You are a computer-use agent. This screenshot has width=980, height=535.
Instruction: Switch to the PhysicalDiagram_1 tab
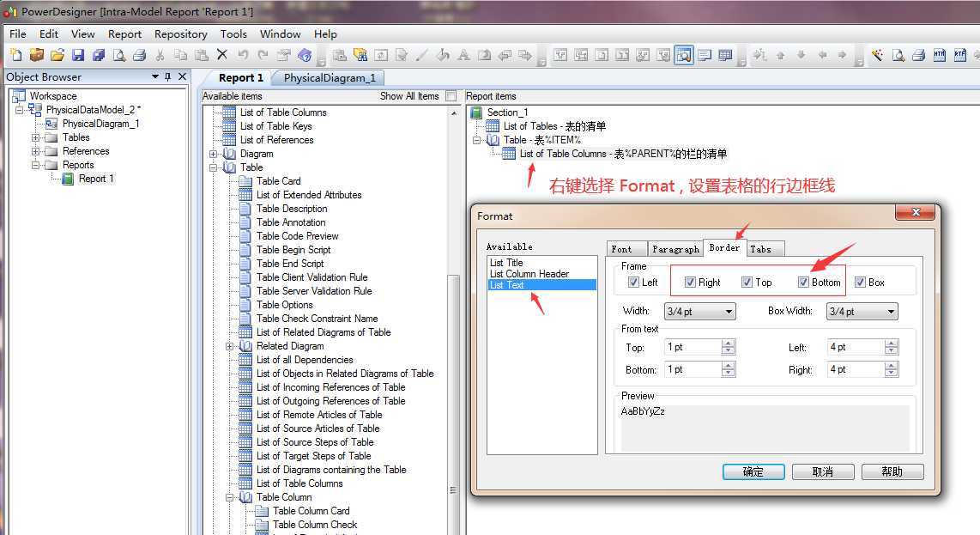point(330,77)
